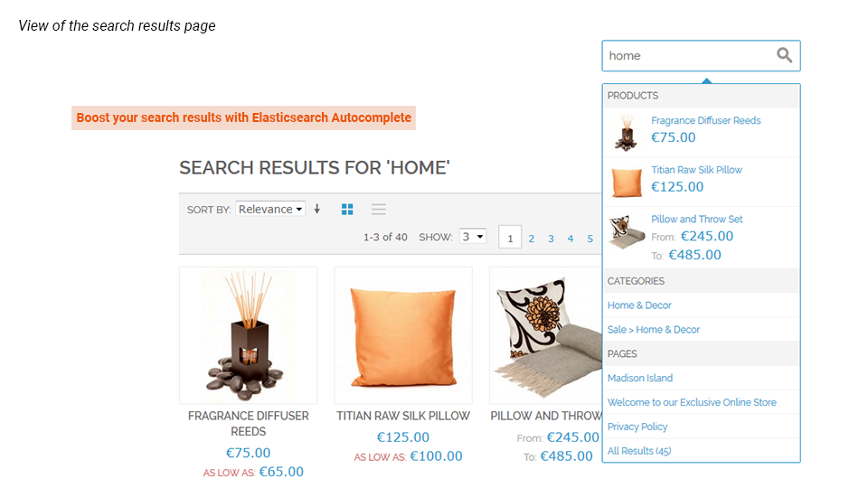The height and width of the screenshot is (488, 868).
Task: View All Results (45) link
Action: (639, 451)
